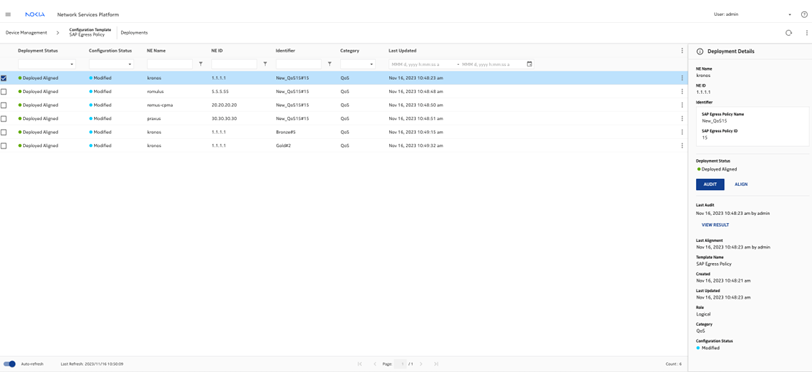
Task: Click the refresh icon above the table
Action: click(789, 33)
